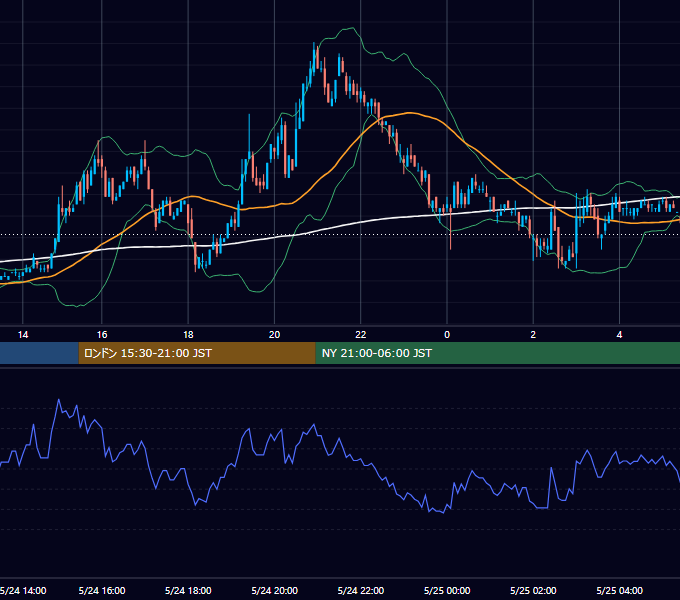Image resolution: width=680 pixels, height=600 pixels.
Task: Click the 2 hour axis label
Action: pos(533,335)
